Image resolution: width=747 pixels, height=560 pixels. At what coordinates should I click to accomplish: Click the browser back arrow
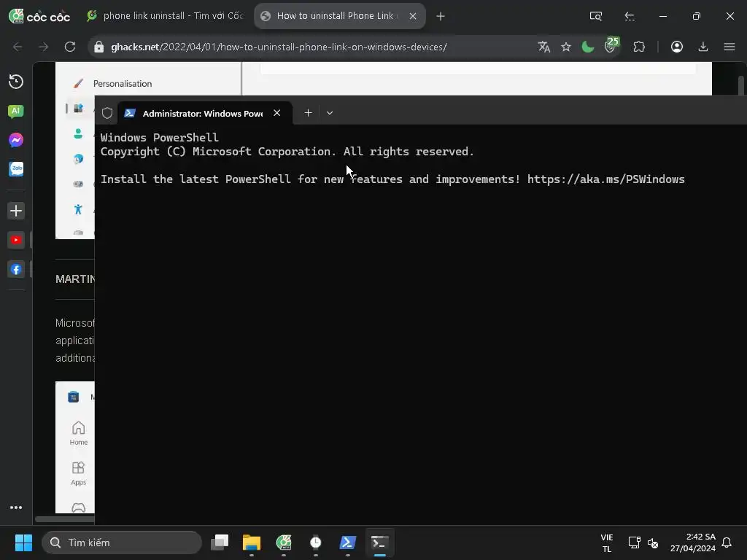(x=18, y=47)
